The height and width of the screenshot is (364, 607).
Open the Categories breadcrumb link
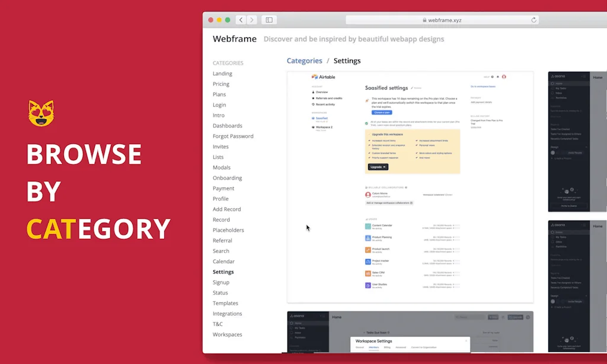(x=304, y=61)
